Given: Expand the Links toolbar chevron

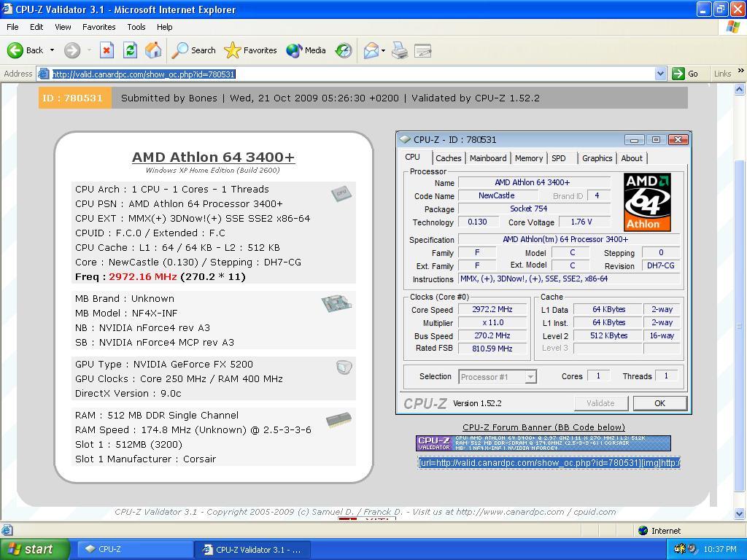Looking at the screenshot, I should click(741, 71).
